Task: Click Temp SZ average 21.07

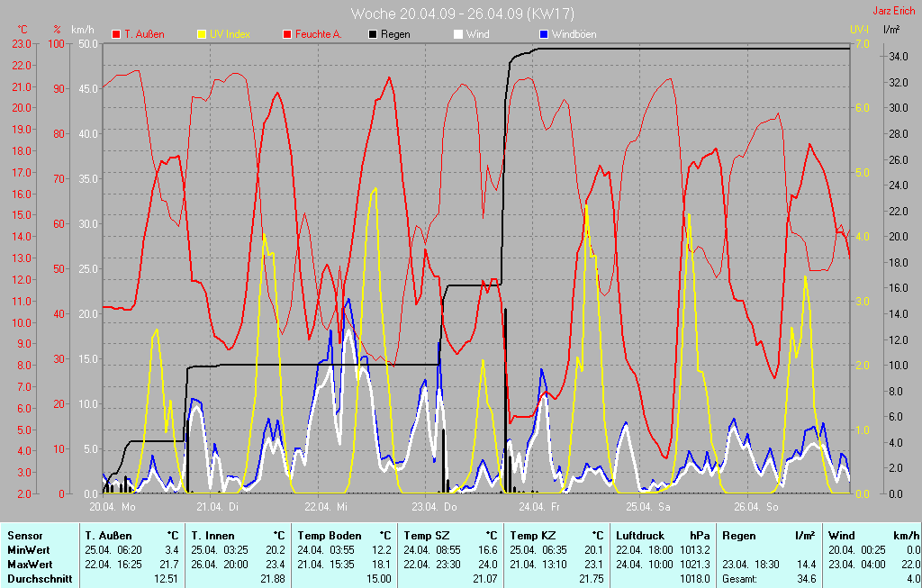Action: pos(485,579)
